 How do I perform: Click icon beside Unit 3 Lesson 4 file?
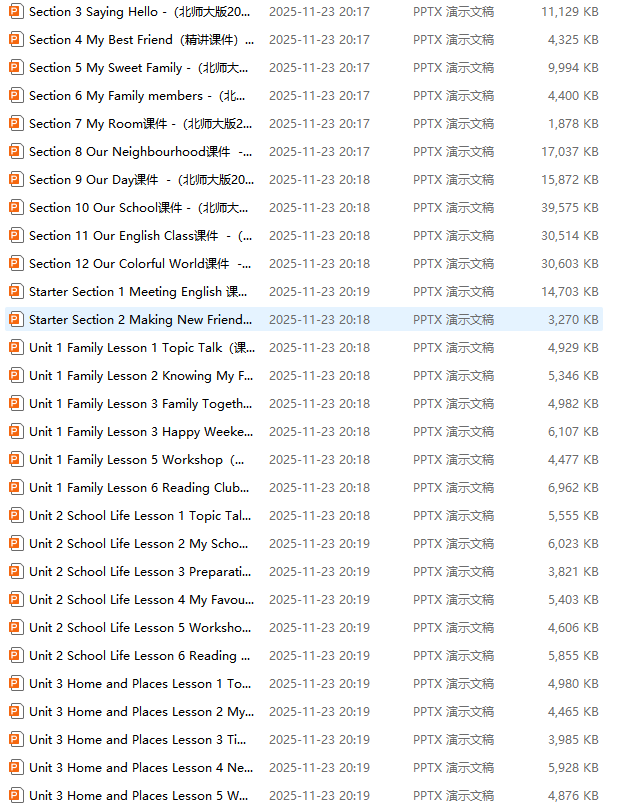15,768
